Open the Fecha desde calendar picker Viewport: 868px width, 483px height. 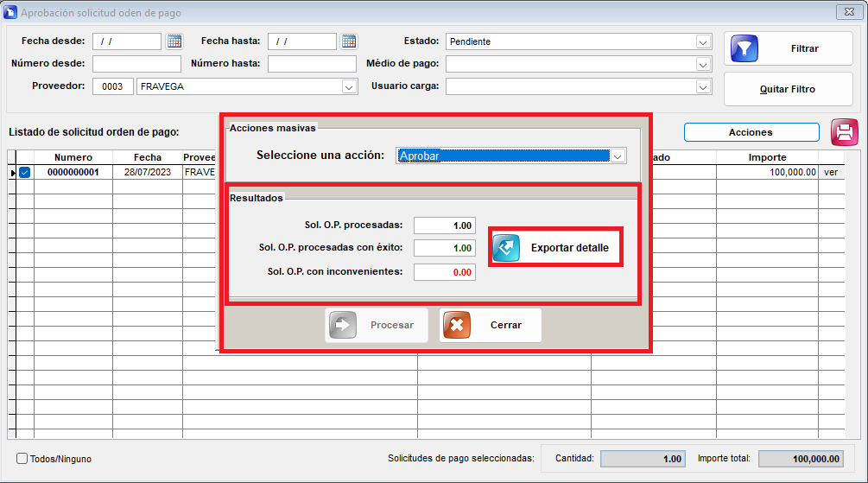[x=174, y=41]
